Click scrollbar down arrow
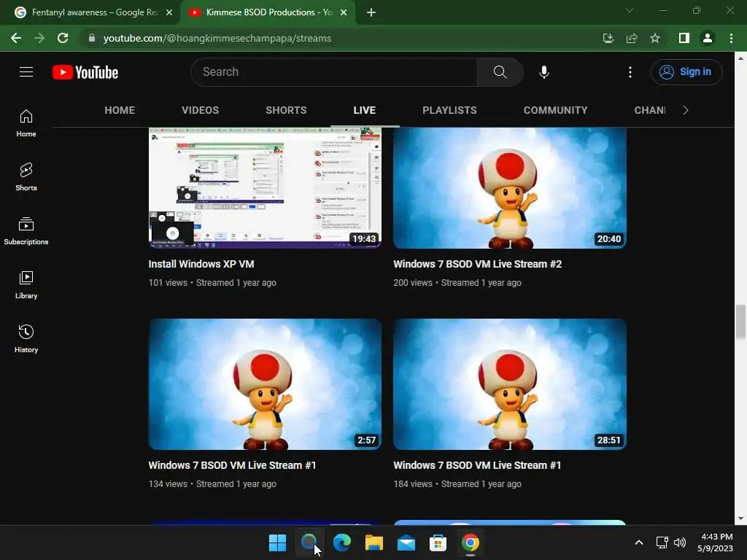Image resolution: width=747 pixels, height=560 pixels. pos(740,518)
